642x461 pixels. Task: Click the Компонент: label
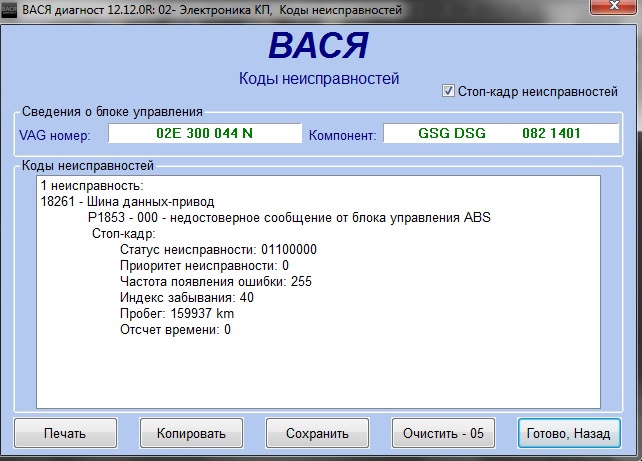click(342, 135)
